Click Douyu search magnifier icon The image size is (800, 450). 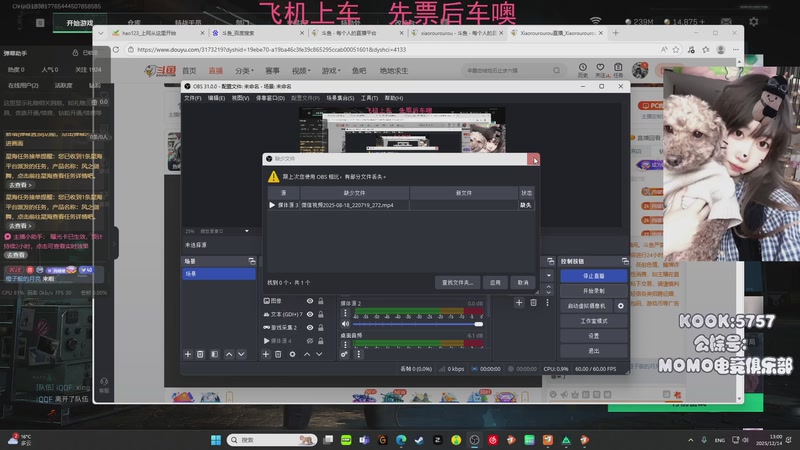(x=556, y=70)
